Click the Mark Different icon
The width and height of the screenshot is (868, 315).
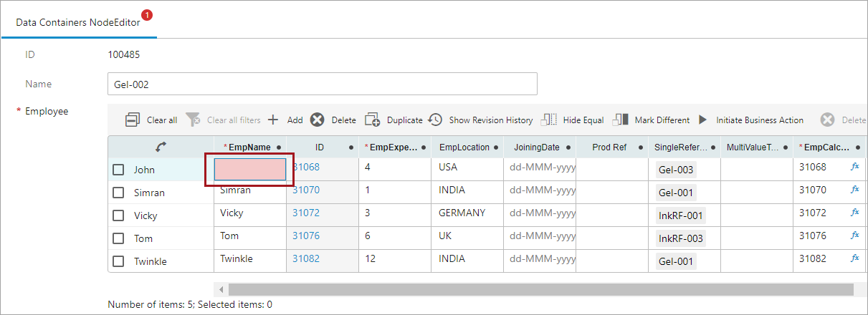pyautogui.click(x=621, y=120)
